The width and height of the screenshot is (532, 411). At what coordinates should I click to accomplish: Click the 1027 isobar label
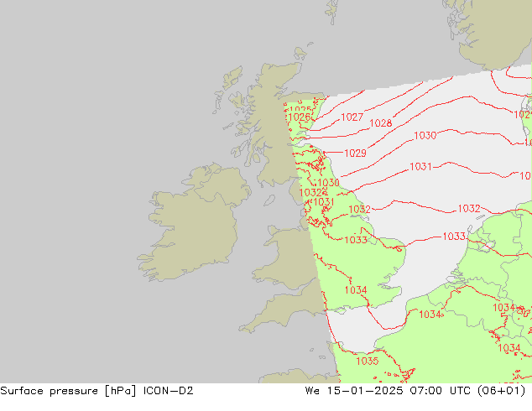352,117
